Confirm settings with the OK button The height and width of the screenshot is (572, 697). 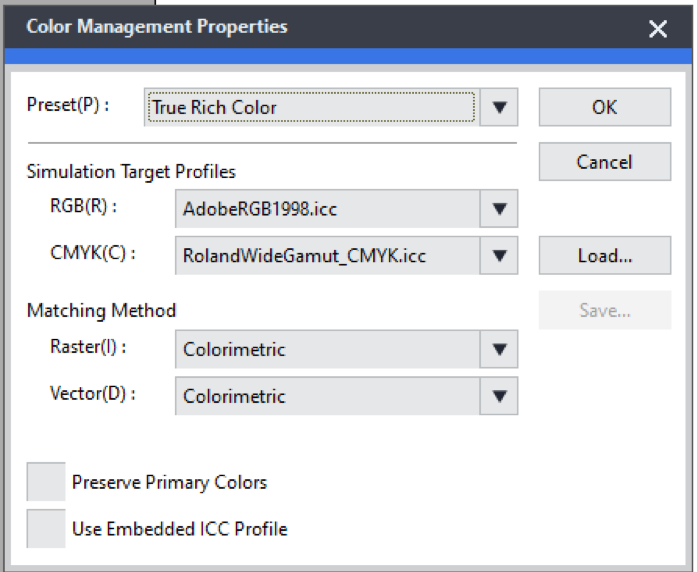604,107
